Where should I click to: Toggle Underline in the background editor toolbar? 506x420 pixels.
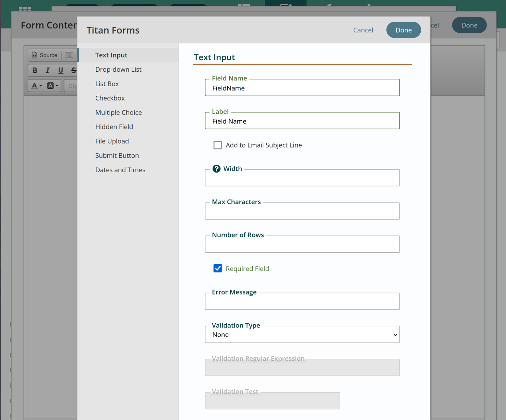point(61,70)
